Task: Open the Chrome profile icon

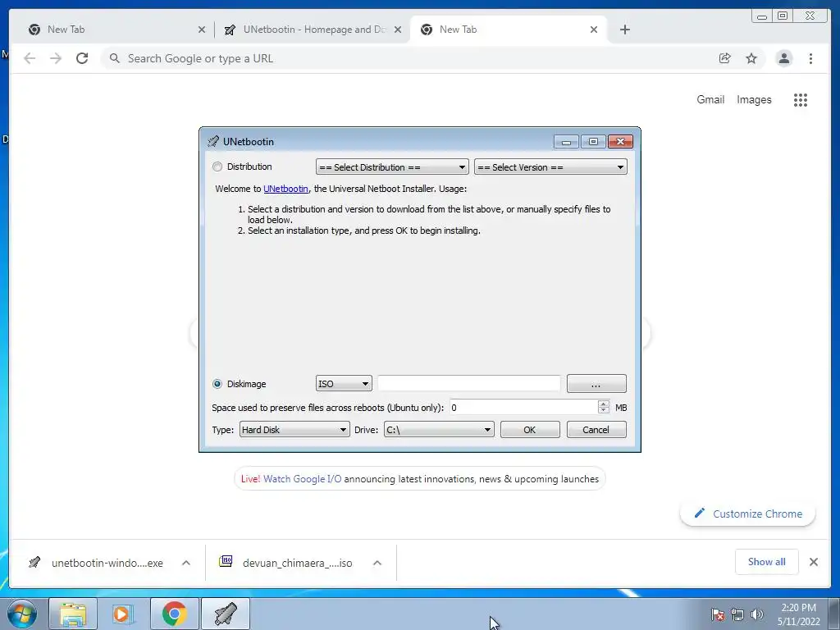Action: coord(784,58)
